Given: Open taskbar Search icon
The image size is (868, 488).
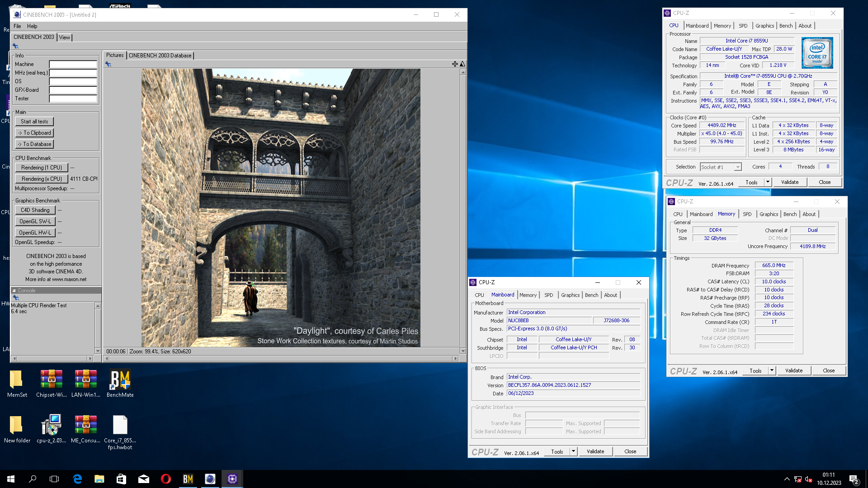Looking at the screenshot, I should (x=33, y=479).
